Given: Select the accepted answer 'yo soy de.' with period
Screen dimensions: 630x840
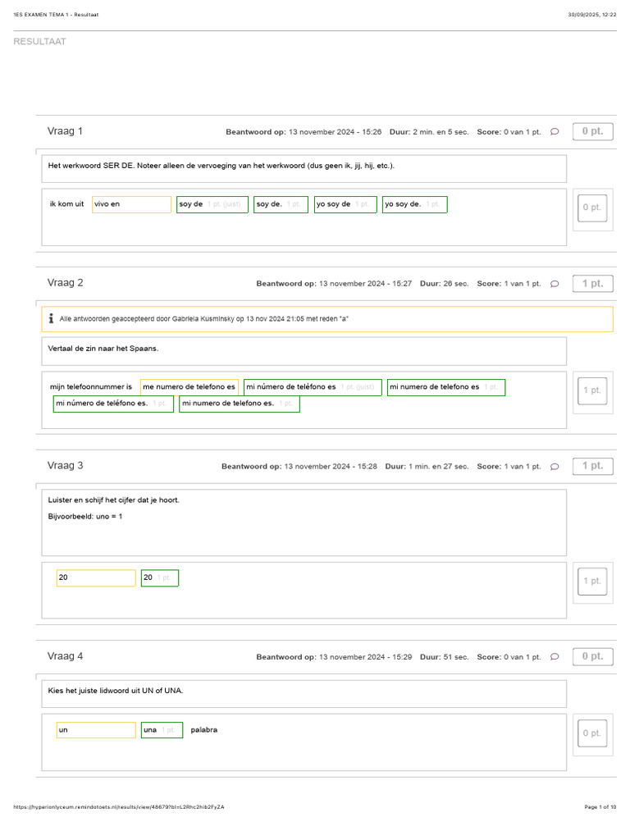Looking at the screenshot, I should [x=414, y=204].
